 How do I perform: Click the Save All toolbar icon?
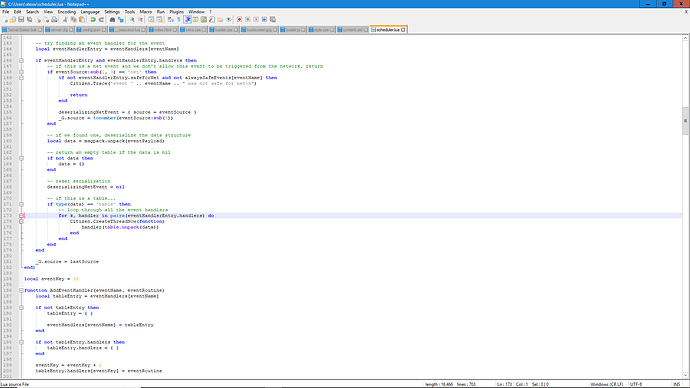click(29, 19)
